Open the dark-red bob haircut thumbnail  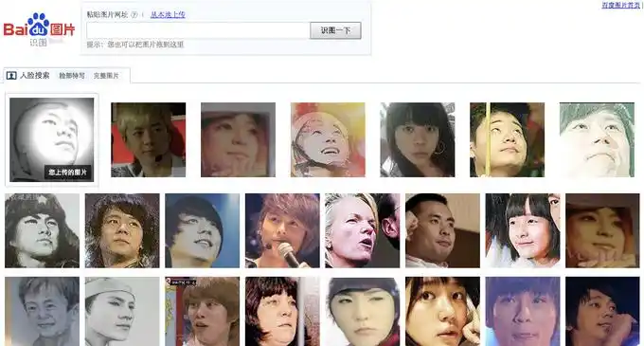point(282,311)
